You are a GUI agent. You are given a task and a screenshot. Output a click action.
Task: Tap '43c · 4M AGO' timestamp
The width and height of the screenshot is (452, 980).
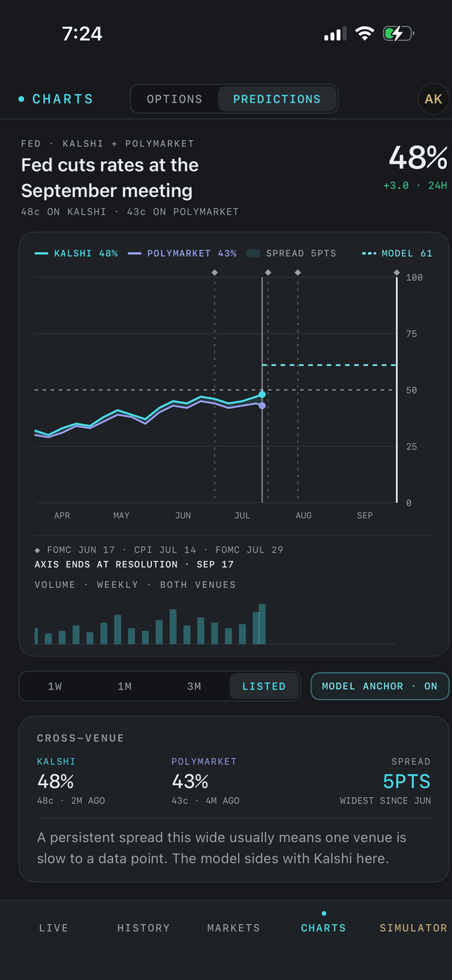pyautogui.click(x=206, y=801)
